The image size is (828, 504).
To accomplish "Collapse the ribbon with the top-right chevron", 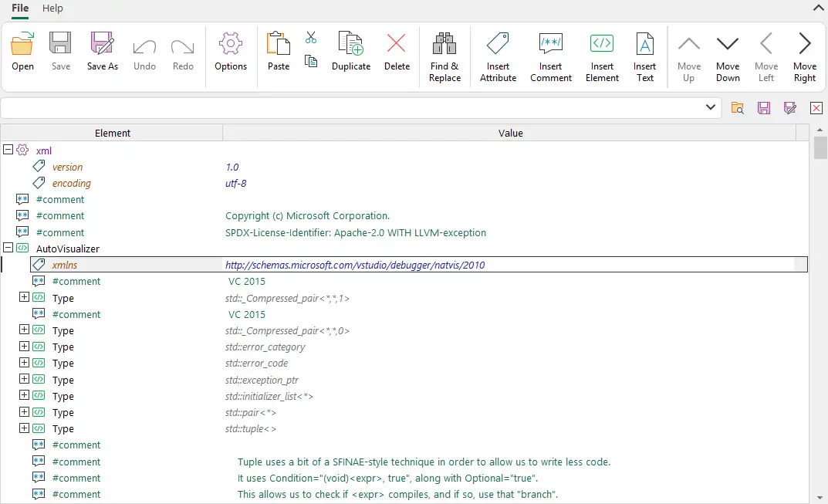I will [818, 8].
